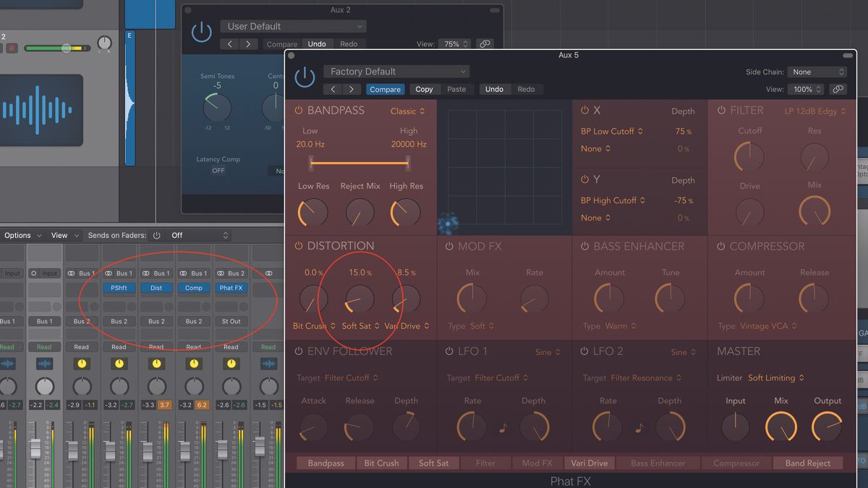Viewport: 868px width, 488px height.
Task: Open the Factory Default preset dropdown
Action: coord(396,71)
